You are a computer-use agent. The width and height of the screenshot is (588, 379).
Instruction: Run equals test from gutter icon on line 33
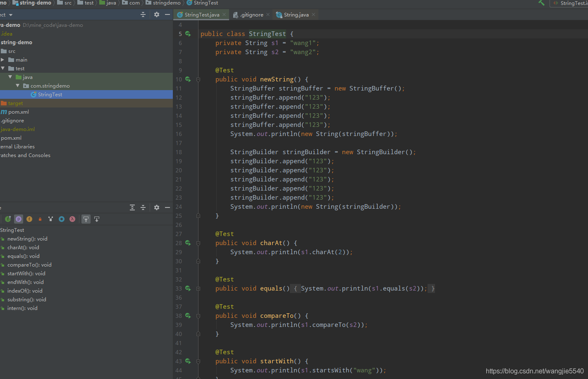coord(188,288)
